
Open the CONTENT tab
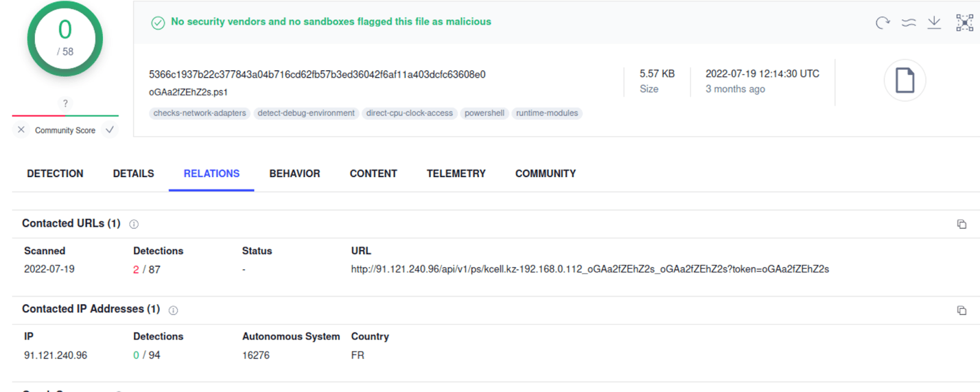[x=374, y=173]
